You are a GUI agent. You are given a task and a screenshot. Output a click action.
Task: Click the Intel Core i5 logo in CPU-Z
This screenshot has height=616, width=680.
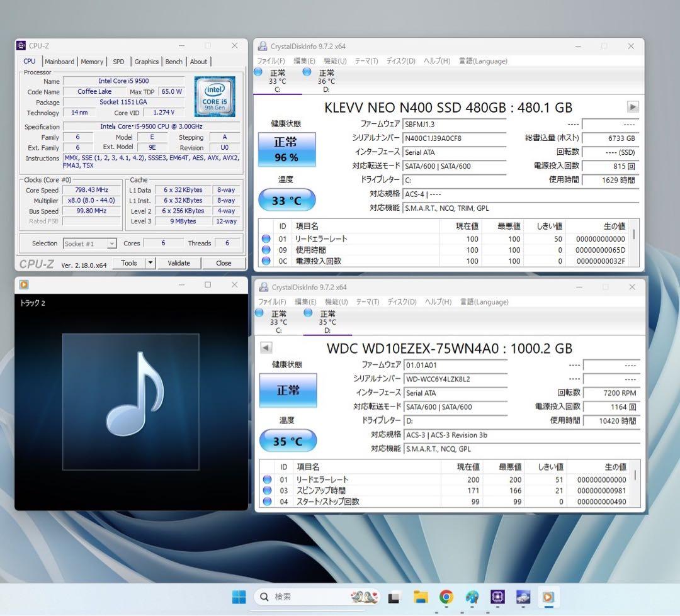click(215, 96)
